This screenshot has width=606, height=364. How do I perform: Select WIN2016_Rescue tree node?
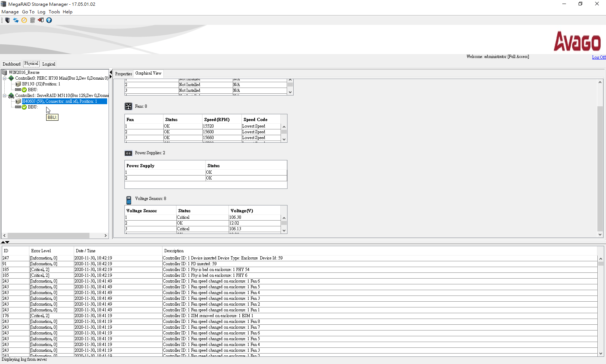tap(24, 72)
